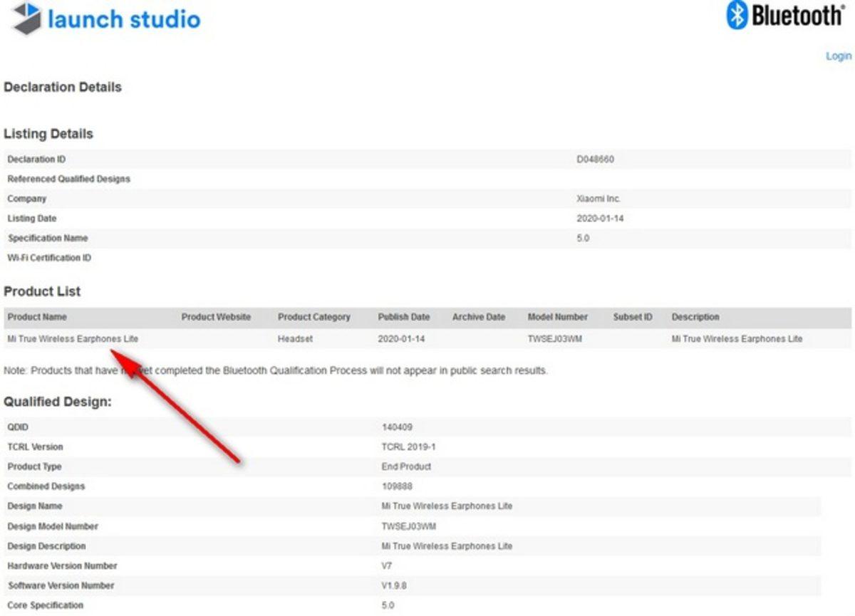Select the Product List heading
The width and height of the screenshot is (855, 616).
pyautogui.click(x=42, y=291)
